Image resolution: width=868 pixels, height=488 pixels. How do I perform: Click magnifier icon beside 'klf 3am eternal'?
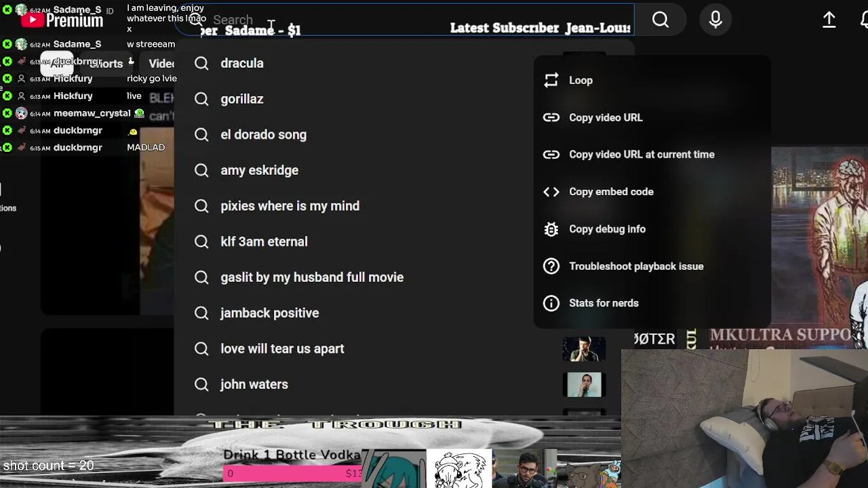click(201, 241)
